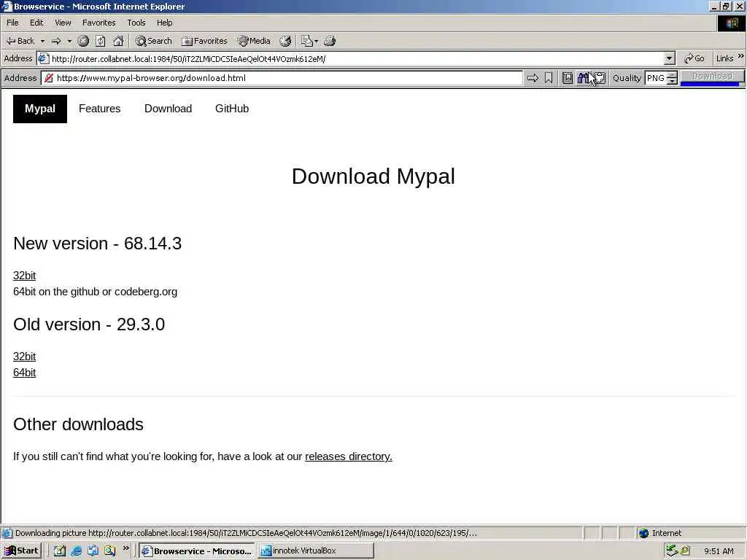Expand the Links toolbar chevron
Screen dimensions: 747x560
pyautogui.click(x=741, y=56)
